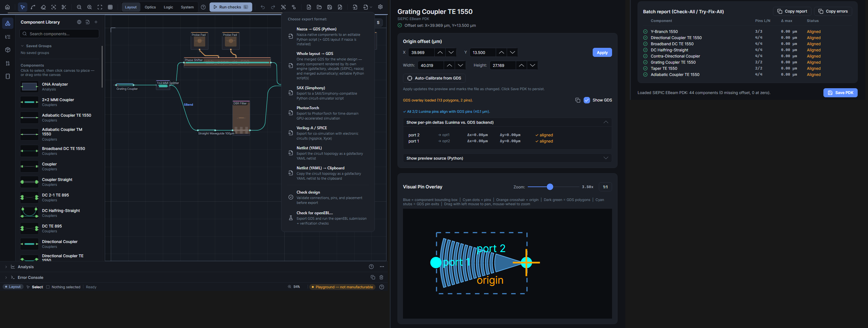Select the pointer/select tool

point(23,7)
